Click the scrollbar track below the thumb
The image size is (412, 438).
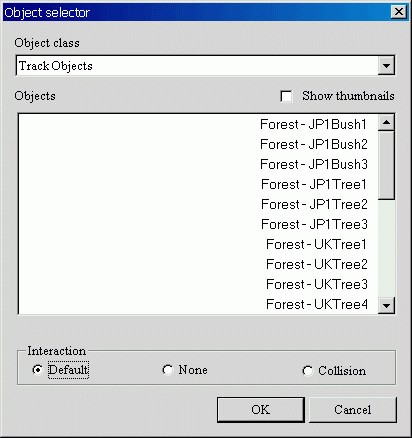[x=386, y=248]
